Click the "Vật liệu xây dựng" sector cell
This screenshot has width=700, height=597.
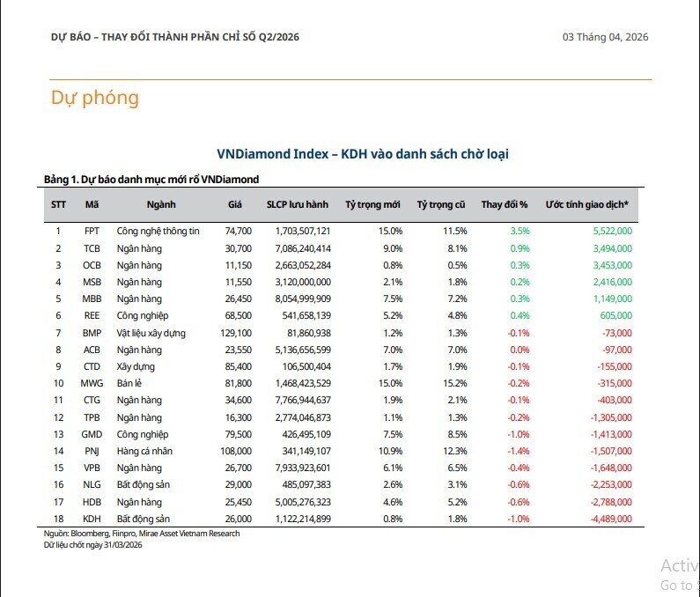click(151, 333)
